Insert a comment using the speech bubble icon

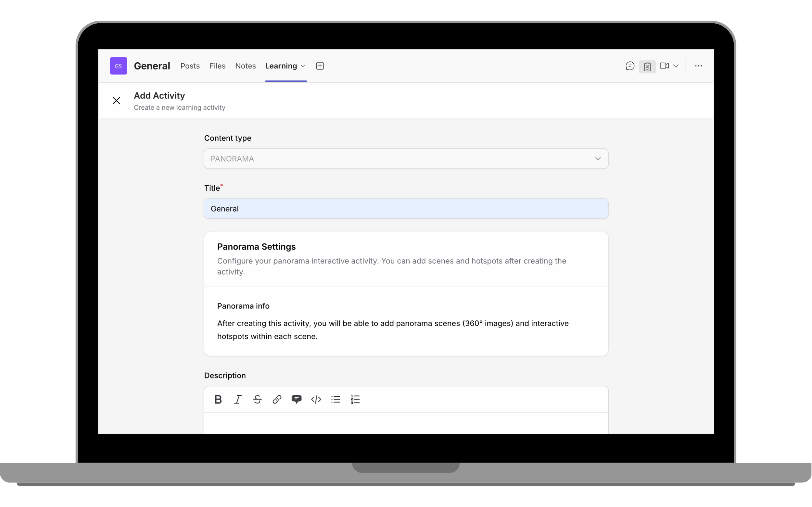point(296,399)
